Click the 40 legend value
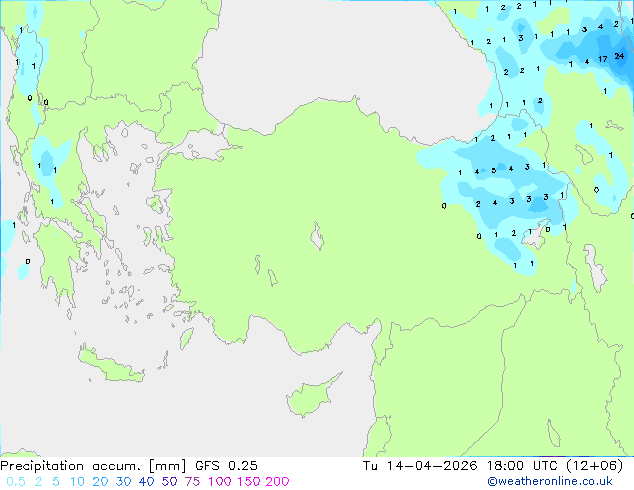 [x=146, y=482]
